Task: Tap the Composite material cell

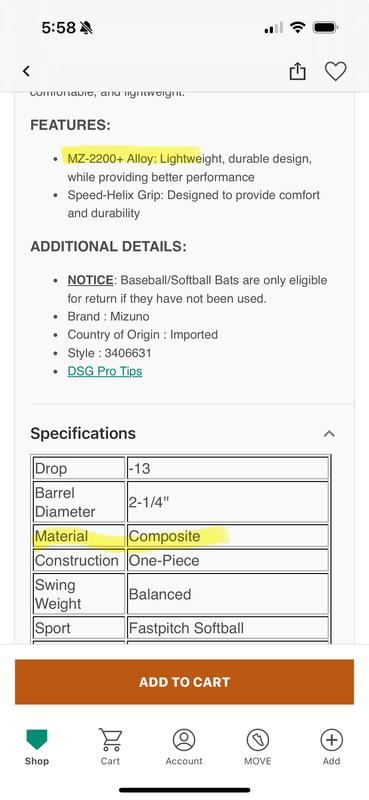Action: click(228, 536)
